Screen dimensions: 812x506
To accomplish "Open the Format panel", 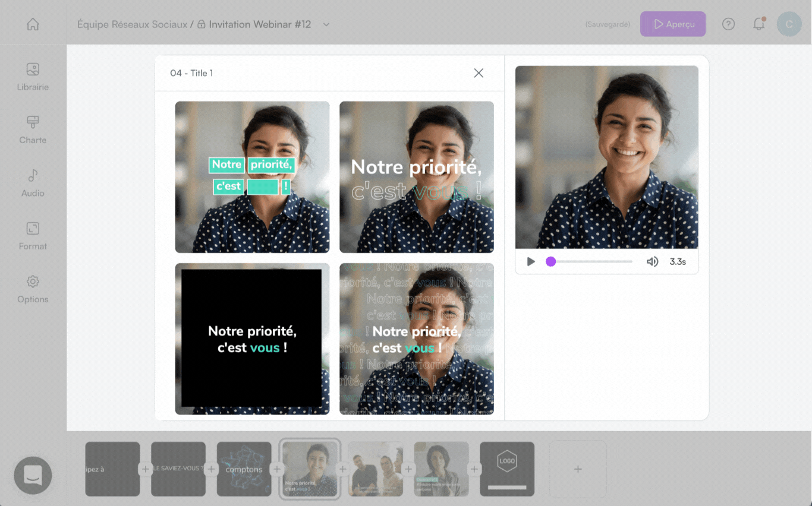I will (33, 236).
